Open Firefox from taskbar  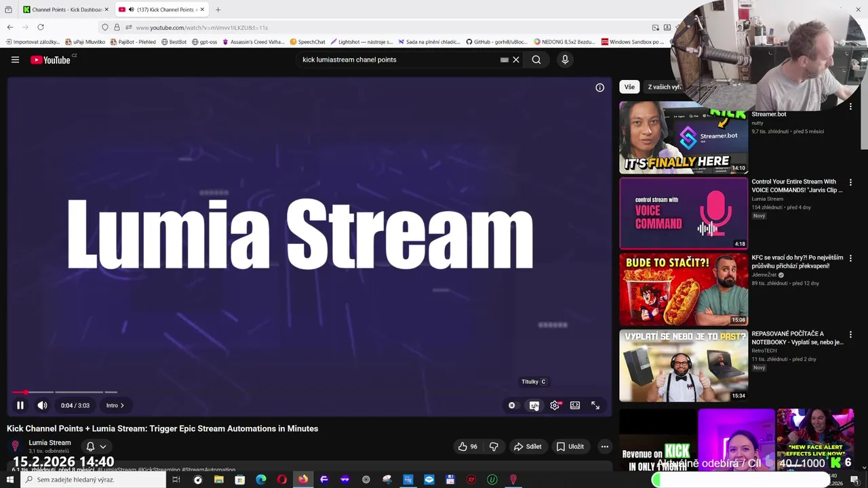[303, 480]
